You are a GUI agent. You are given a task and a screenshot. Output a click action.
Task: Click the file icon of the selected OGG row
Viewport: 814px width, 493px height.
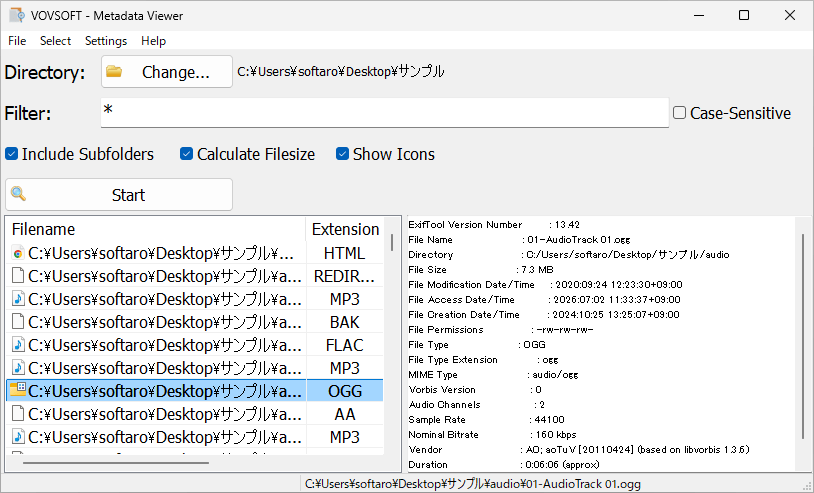(x=18, y=390)
